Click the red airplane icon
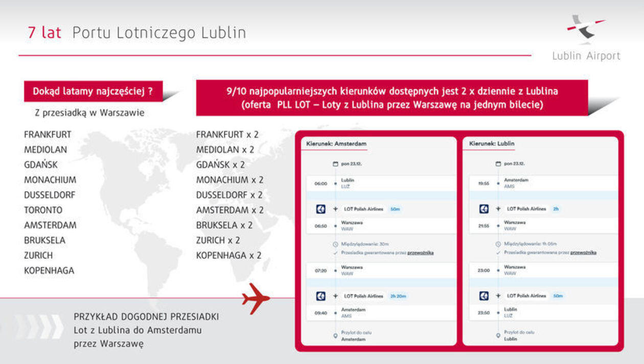Screen dimensions: 644x364 (256, 299)
